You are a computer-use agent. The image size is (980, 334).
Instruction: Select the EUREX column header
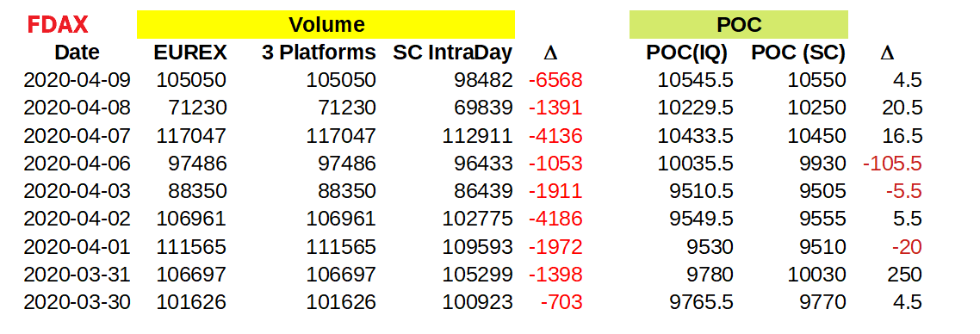pyautogui.click(x=190, y=53)
